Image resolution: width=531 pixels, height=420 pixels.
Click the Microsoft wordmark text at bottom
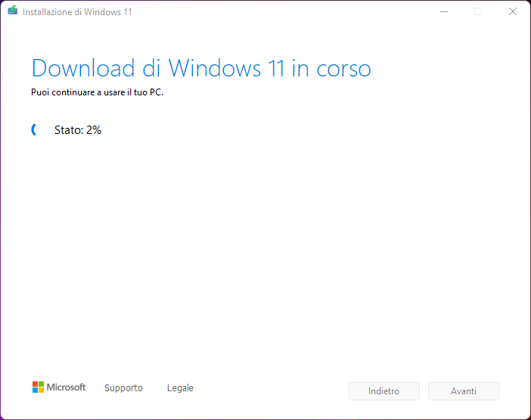pyautogui.click(x=67, y=387)
